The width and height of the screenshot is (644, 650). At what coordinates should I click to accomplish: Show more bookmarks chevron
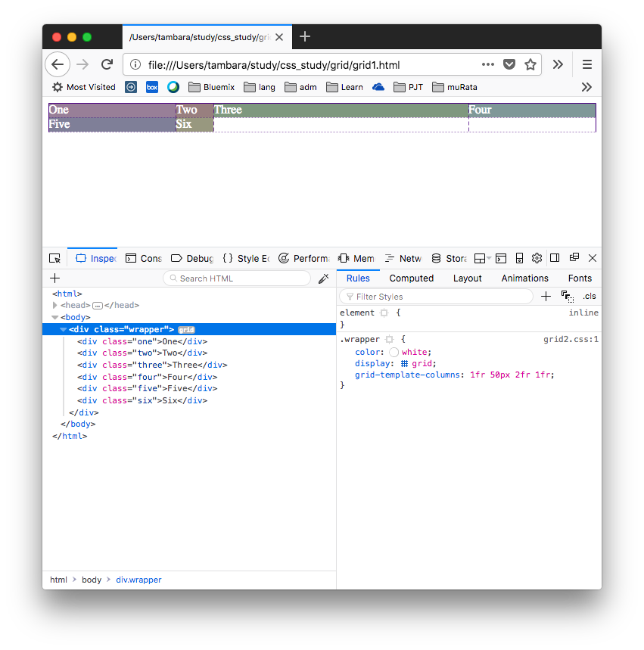click(x=586, y=88)
